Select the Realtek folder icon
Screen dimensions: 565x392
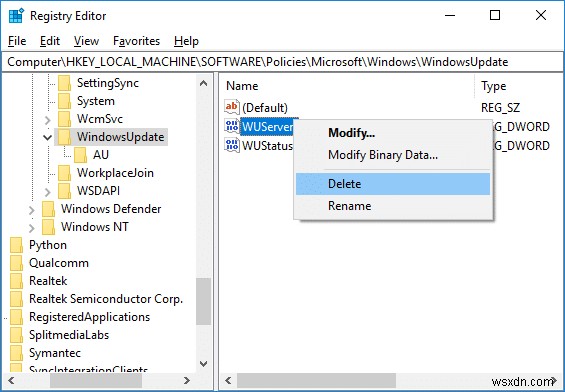click(x=17, y=281)
